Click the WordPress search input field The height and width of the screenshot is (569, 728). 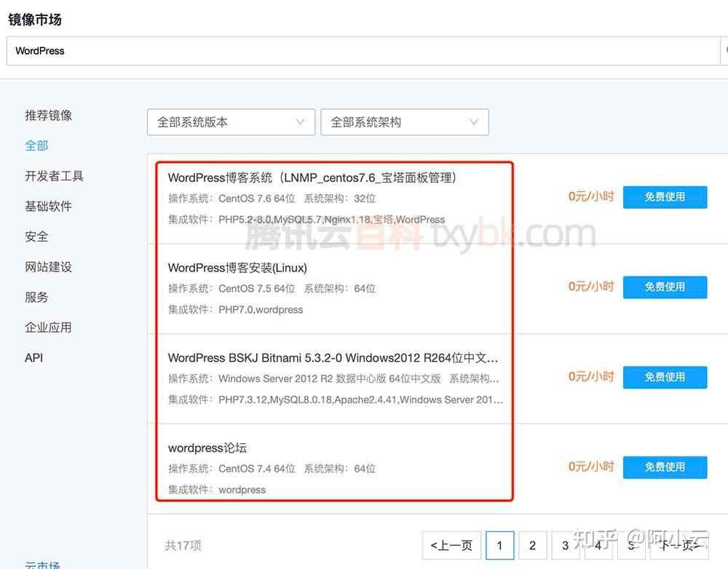pos(363,51)
